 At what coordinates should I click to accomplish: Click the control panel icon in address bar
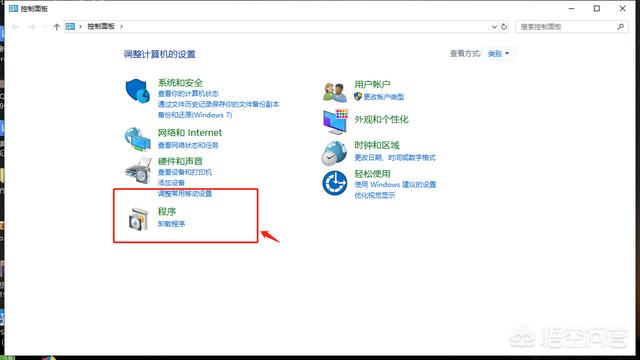pos(70,27)
